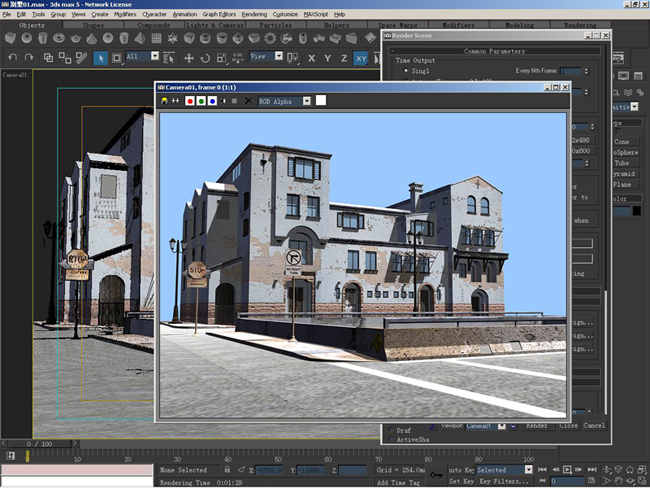This screenshot has height=488, width=650.
Task: Switch to the Shapes shelf tab
Action: tap(93, 25)
